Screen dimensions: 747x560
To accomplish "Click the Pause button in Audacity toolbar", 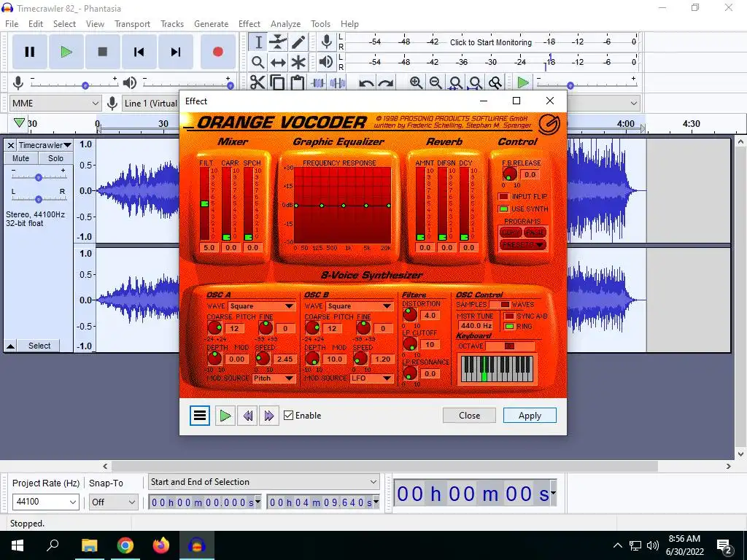I will 29,52.
